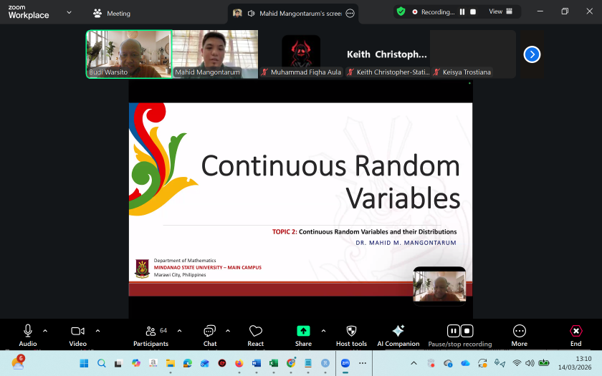Open audio options caret beside Audio
This screenshot has width=602, height=376.
[45, 331]
